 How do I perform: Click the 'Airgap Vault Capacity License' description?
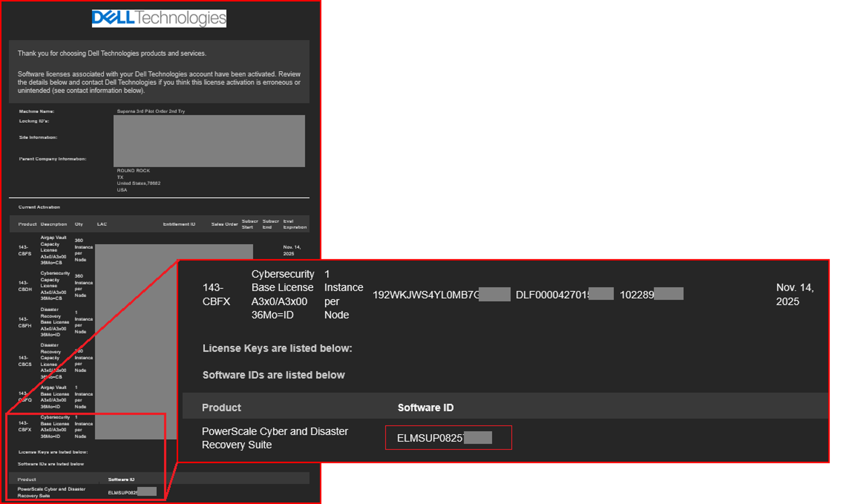coord(54,250)
